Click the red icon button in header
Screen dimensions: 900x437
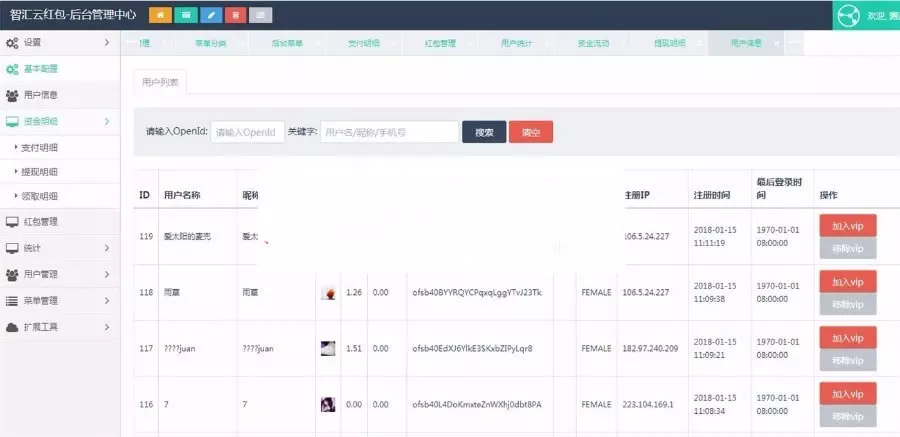click(235, 15)
